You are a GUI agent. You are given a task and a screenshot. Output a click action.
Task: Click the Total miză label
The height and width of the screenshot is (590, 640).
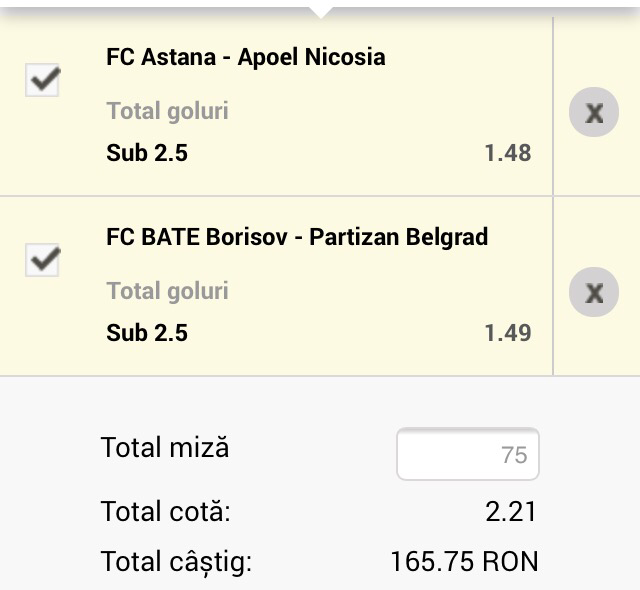[165, 447]
